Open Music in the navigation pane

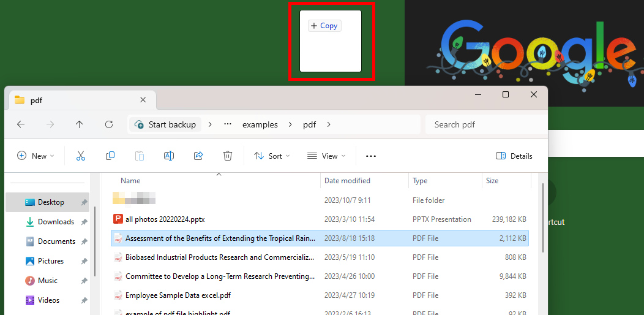[47, 281]
